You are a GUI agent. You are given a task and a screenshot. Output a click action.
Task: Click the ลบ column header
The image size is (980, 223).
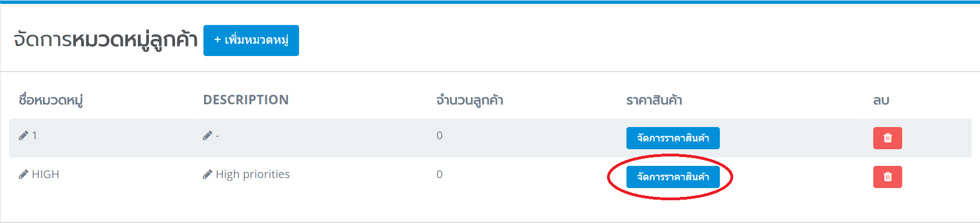tap(881, 100)
